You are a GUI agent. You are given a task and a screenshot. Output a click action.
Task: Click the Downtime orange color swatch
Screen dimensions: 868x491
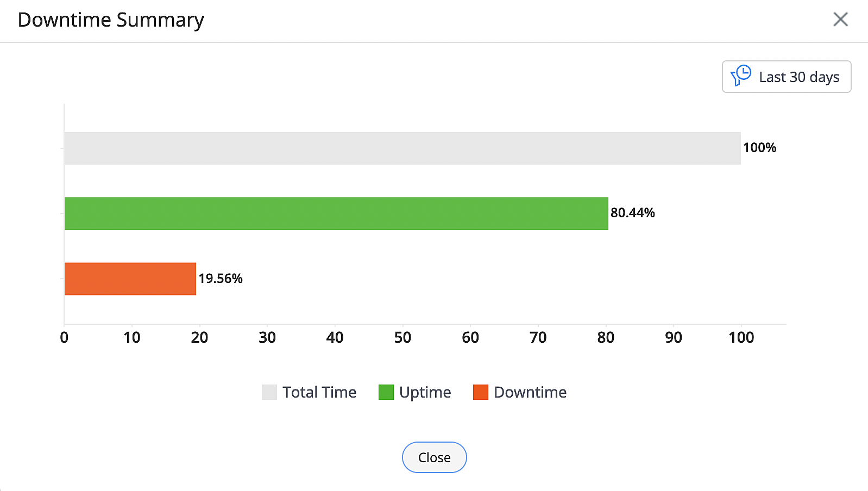(480, 392)
